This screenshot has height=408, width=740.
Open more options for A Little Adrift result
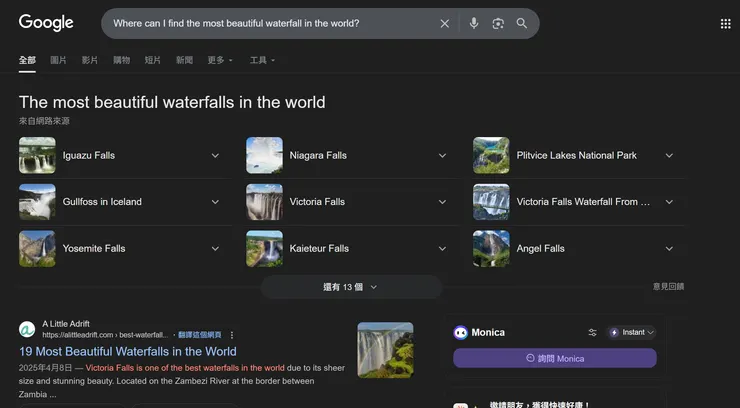232,335
